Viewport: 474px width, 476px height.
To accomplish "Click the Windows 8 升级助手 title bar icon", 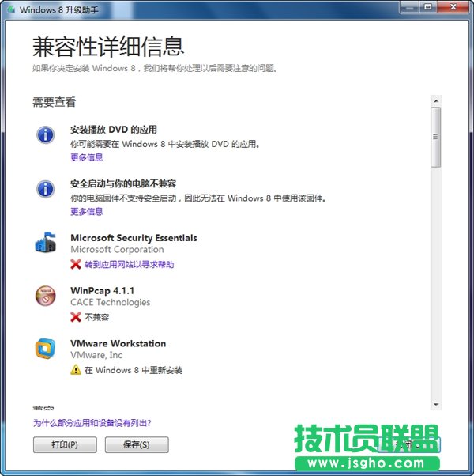I will 12,9.
